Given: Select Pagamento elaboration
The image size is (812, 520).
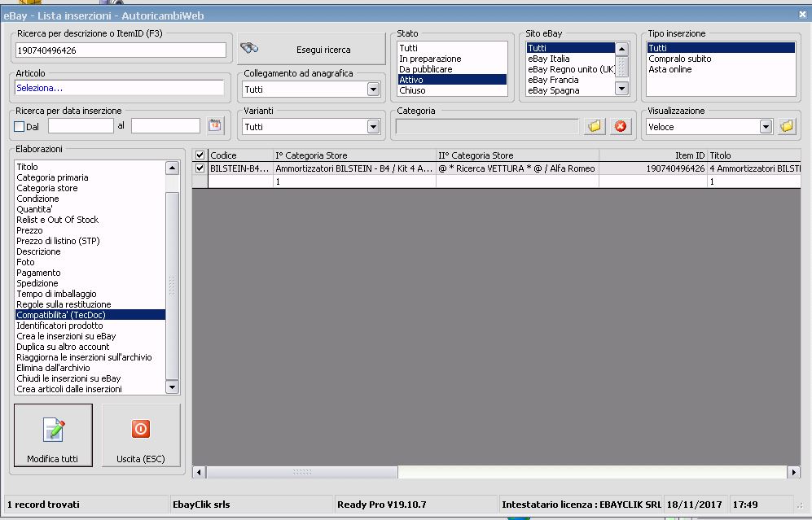Looking at the screenshot, I should 90,273.
